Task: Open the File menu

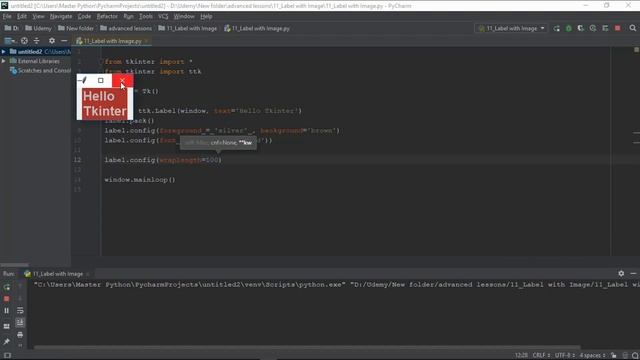Action: tap(7, 16)
